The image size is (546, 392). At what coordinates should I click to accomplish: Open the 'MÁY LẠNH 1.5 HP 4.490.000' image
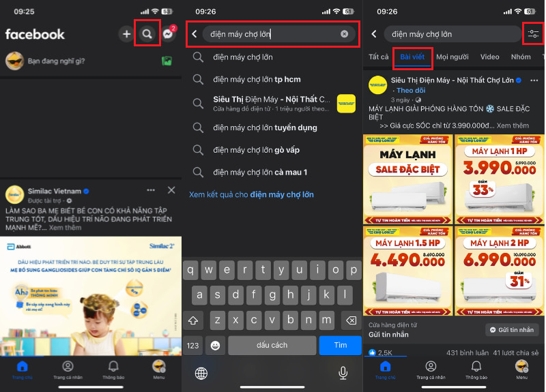[407, 271]
